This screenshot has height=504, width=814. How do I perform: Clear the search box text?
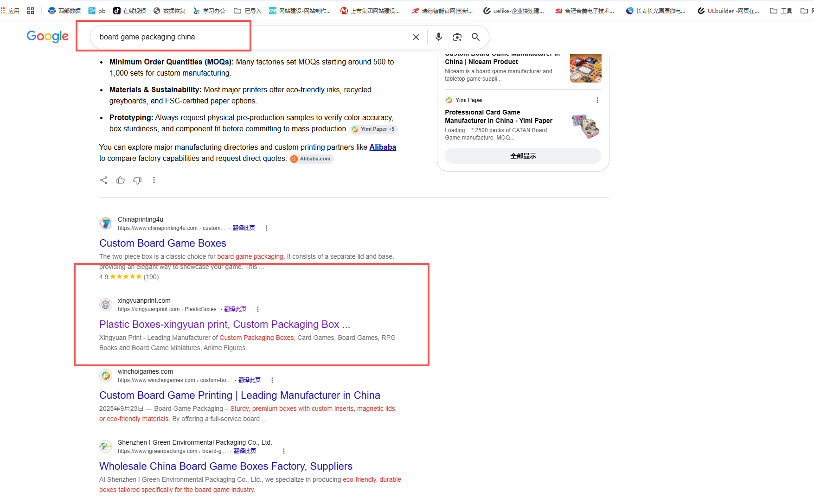[416, 37]
